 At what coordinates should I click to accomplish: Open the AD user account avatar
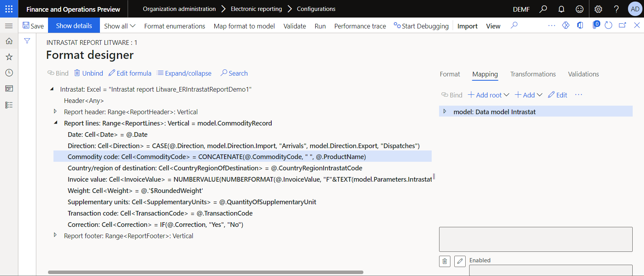pyautogui.click(x=635, y=9)
